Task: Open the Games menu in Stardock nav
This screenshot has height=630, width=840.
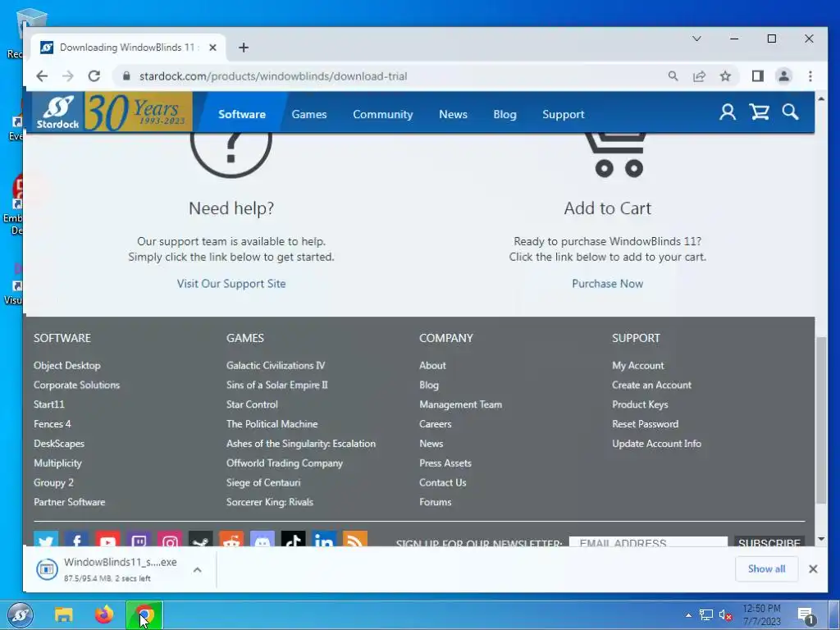Action: click(x=309, y=114)
